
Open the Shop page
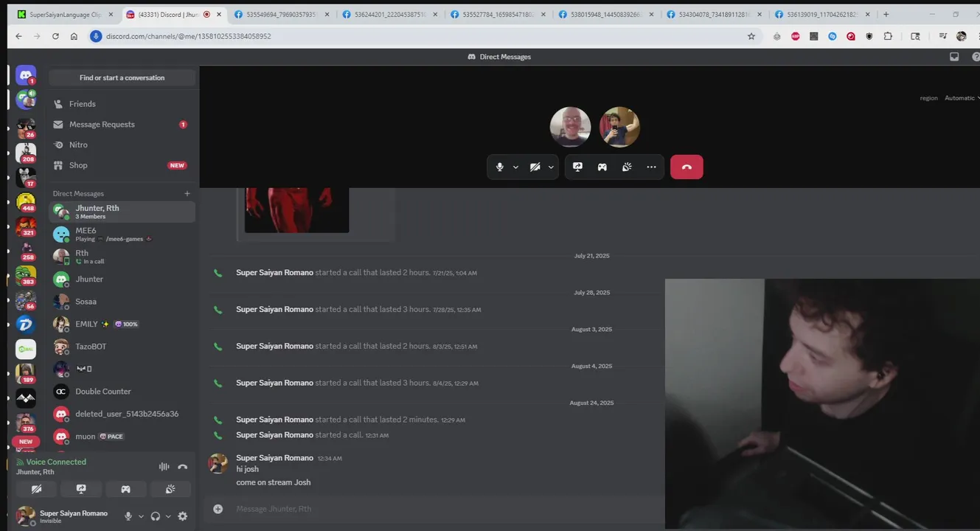pyautogui.click(x=122, y=165)
